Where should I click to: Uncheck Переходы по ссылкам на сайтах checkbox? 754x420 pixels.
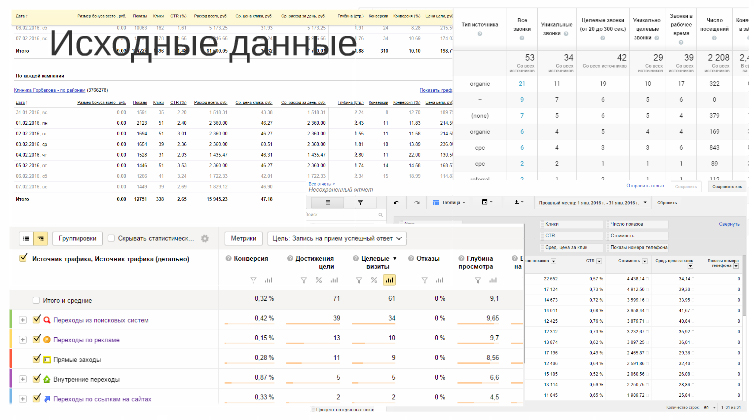37,398
